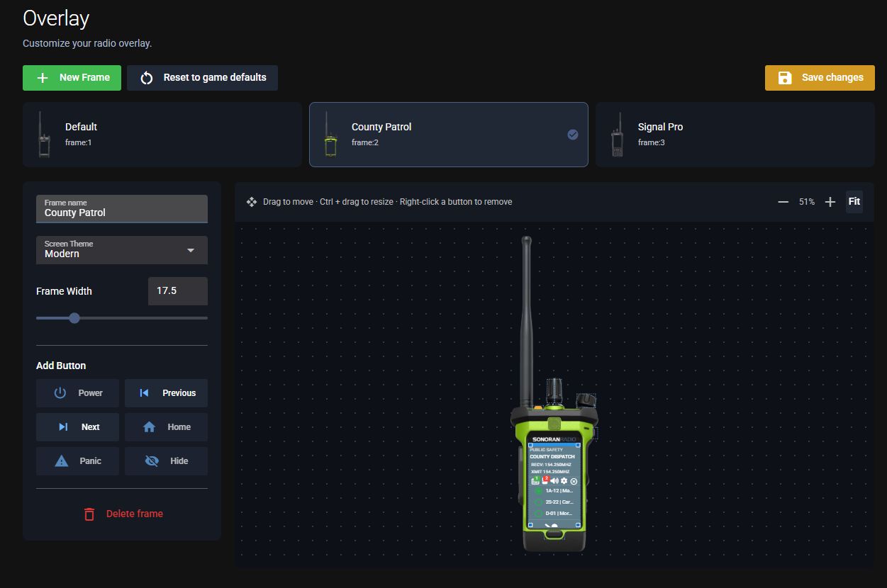Click the Fit zoom button
Screen dimensions: 887x588
click(x=854, y=202)
